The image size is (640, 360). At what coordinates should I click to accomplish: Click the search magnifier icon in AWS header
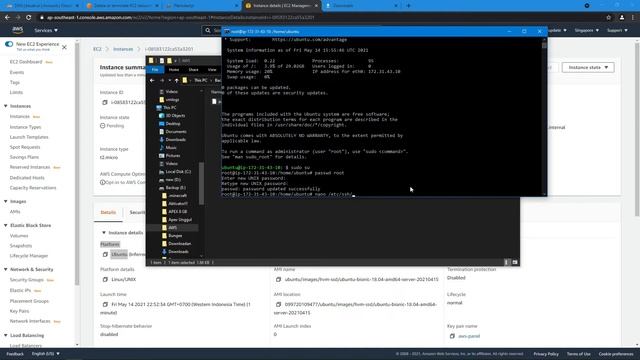[x=208, y=30]
